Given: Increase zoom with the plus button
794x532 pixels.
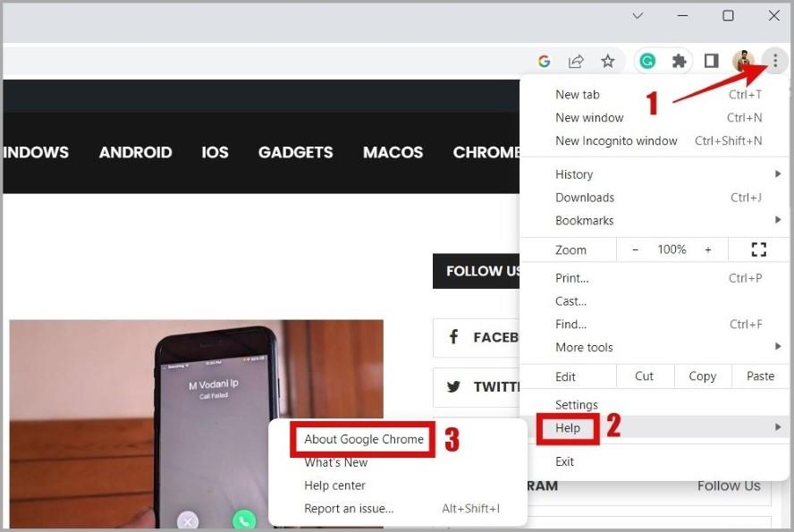Looking at the screenshot, I should 708,249.
